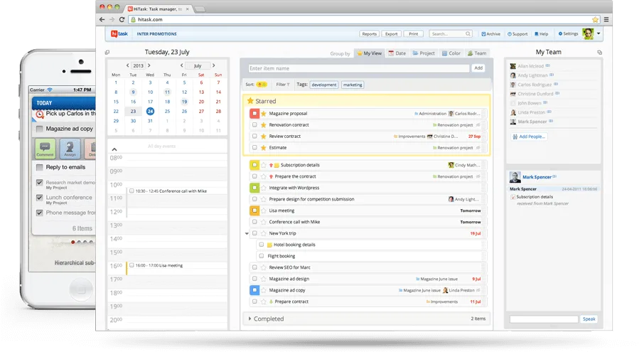Screen dimensions: 644x352
Task: Go back with the browser back arrow
Action: click(x=102, y=19)
